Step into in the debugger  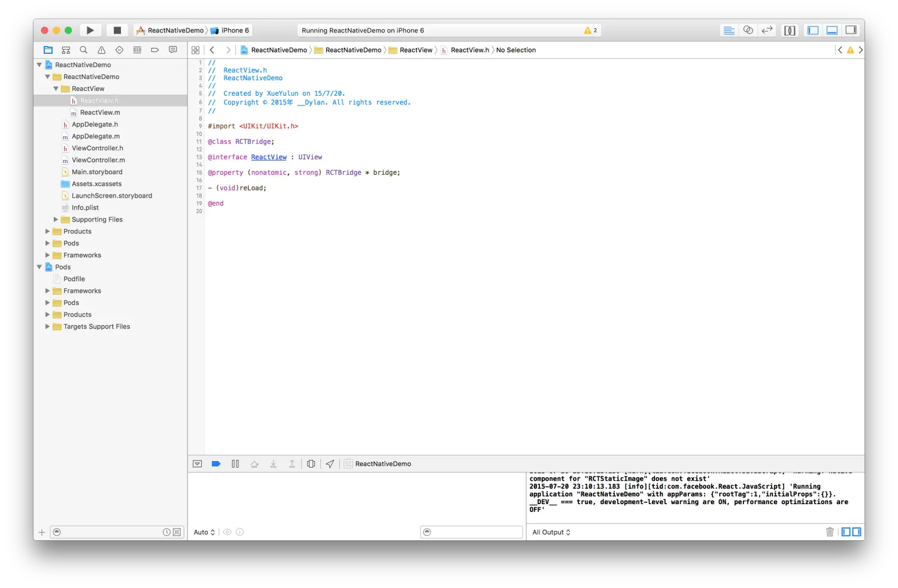click(274, 464)
